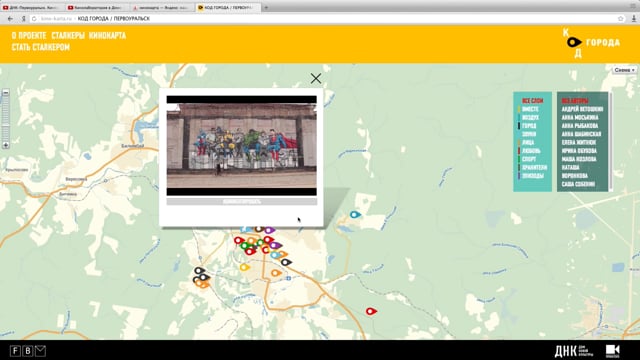This screenshot has height=360, width=640.
Task: Toggle the ХРАНИТЕЛИ layer filter
Action: (x=534, y=168)
